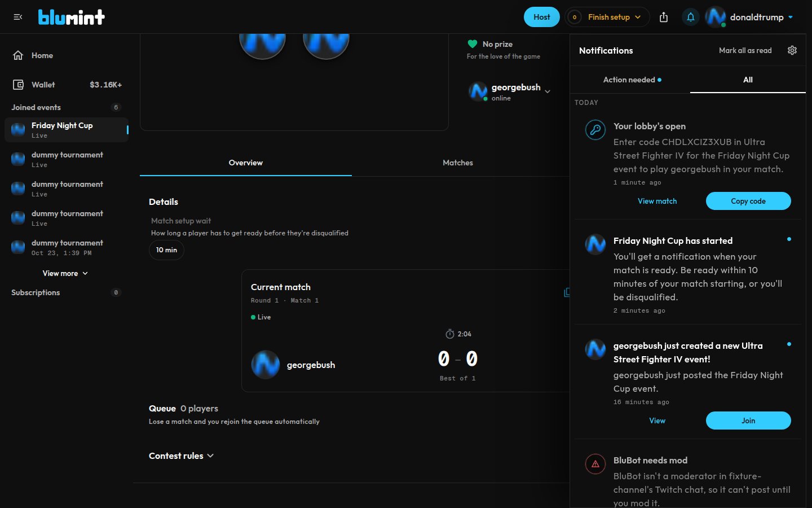Open the Finish setup dropdown

pyautogui.click(x=607, y=17)
